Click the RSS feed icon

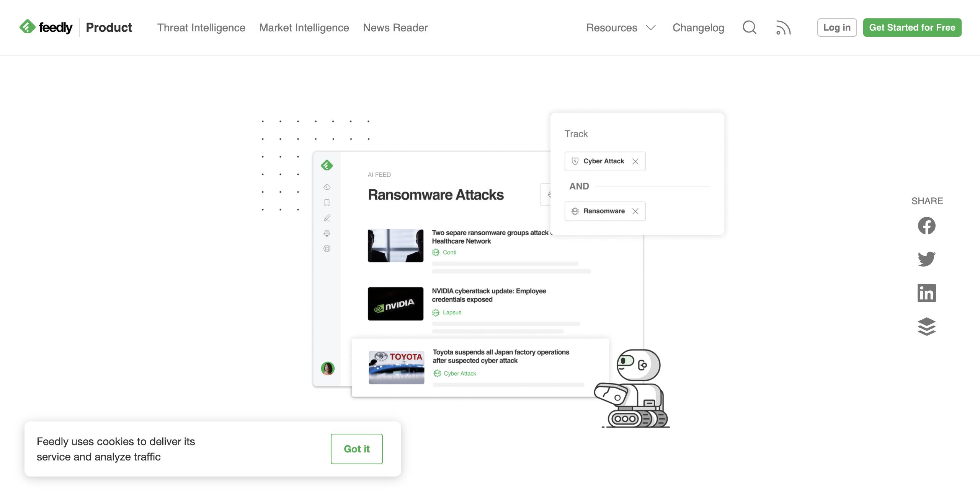(783, 28)
